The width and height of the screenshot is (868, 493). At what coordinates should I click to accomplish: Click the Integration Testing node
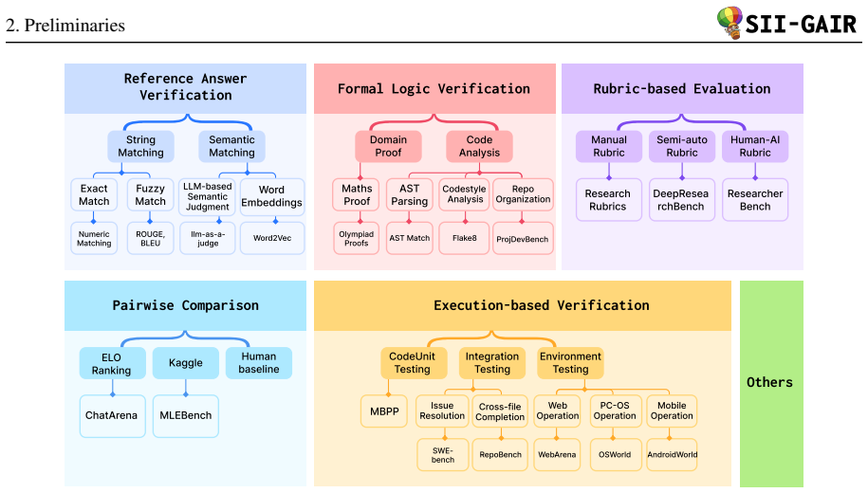click(492, 363)
